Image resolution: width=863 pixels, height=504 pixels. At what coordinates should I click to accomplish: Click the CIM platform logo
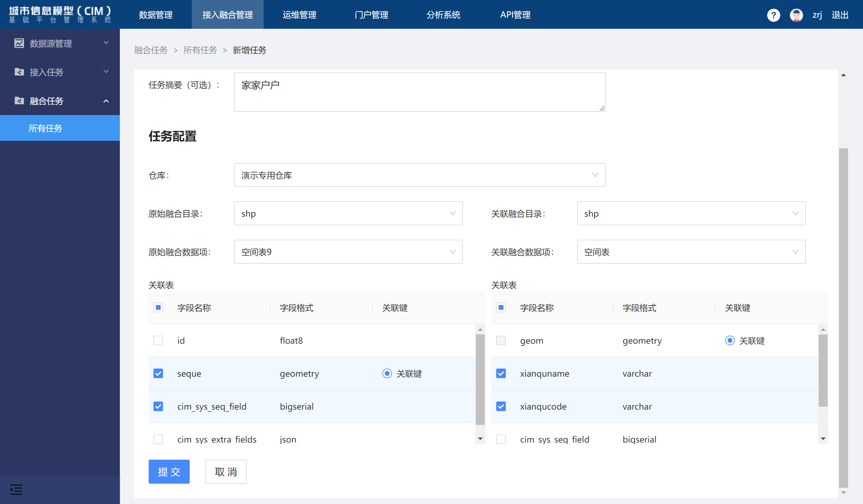[x=60, y=14]
